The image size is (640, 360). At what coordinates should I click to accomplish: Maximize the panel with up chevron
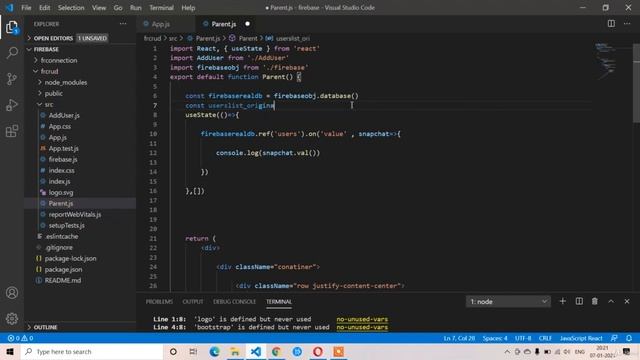(x=611, y=301)
